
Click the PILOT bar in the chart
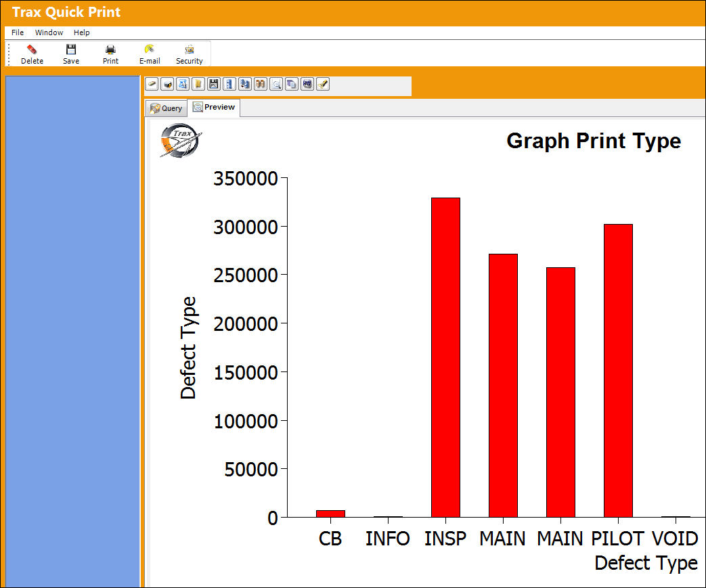[618, 371]
